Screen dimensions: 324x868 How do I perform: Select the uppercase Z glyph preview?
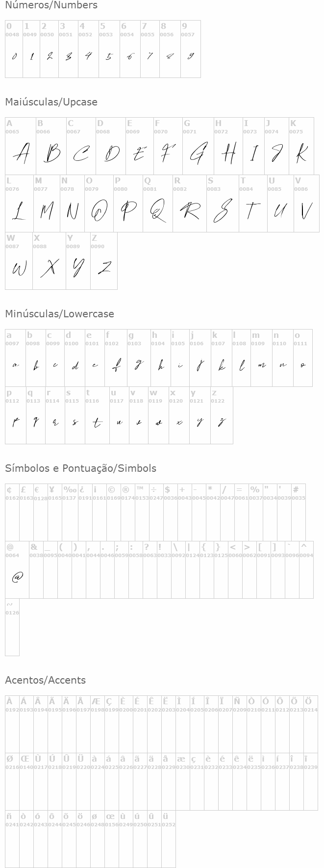point(104,268)
